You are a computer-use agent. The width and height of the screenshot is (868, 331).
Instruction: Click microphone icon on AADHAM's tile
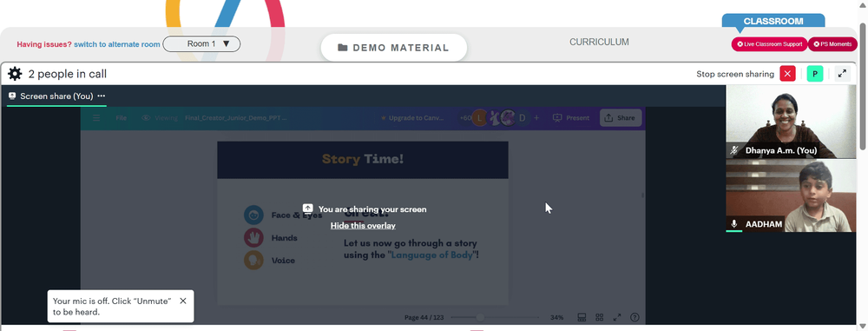tap(734, 224)
